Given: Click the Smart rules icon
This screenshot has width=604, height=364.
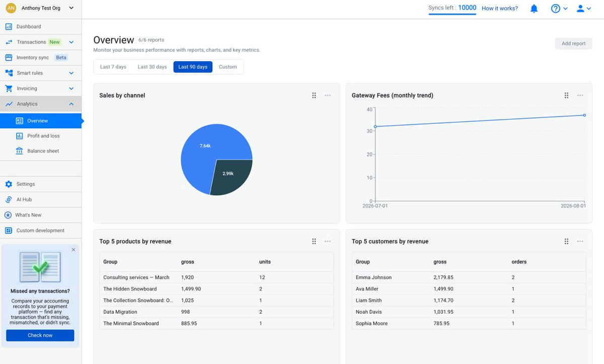Looking at the screenshot, I should (9, 73).
